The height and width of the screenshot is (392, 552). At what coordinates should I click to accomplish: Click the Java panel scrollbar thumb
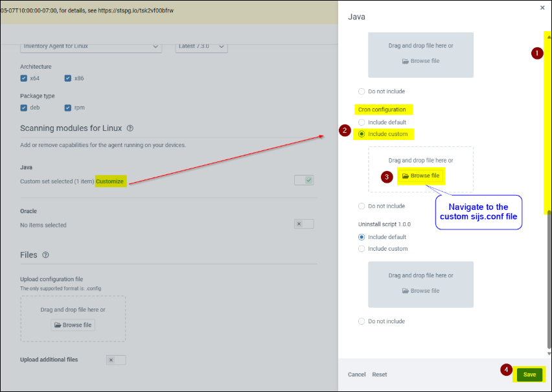click(549, 280)
